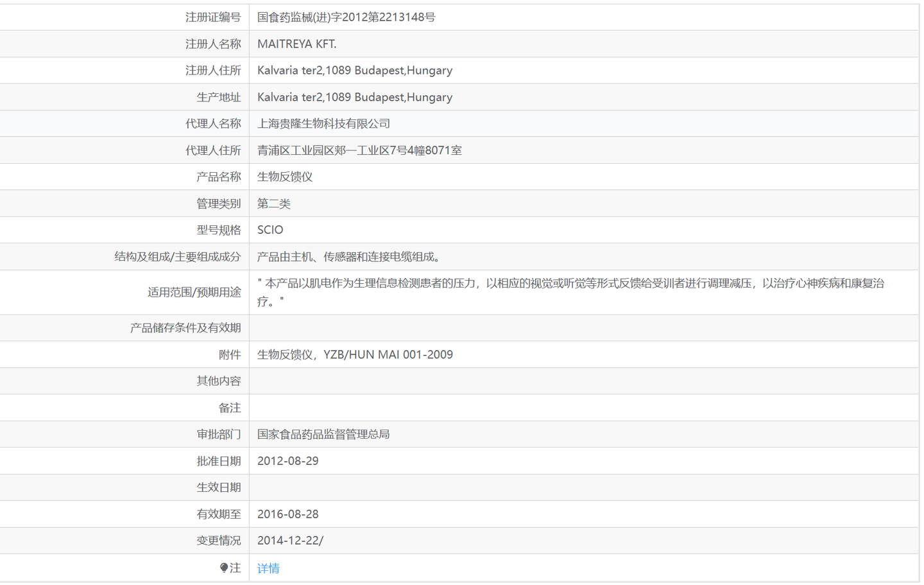Click the 适用范围/预期用途 label
924x585 pixels.
pyautogui.click(x=194, y=293)
